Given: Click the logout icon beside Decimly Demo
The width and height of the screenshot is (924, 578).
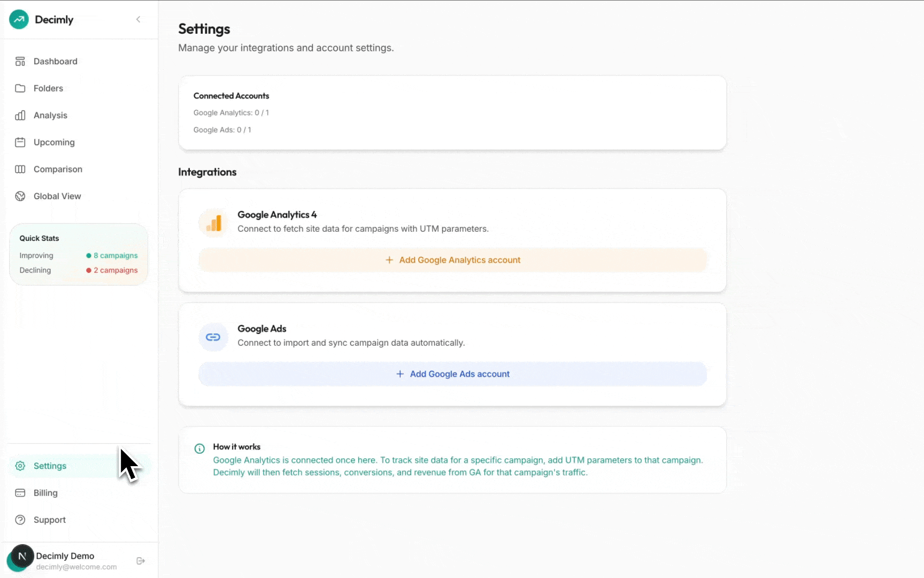Looking at the screenshot, I should pyautogui.click(x=141, y=561).
